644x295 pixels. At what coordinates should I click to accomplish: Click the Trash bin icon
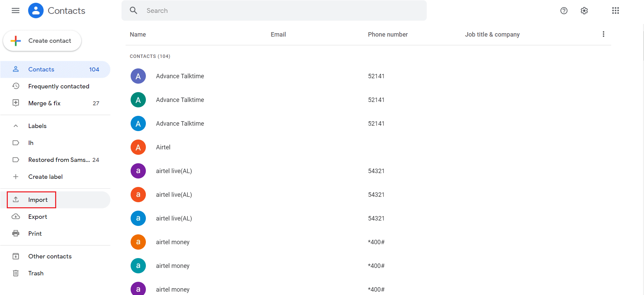tap(16, 273)
